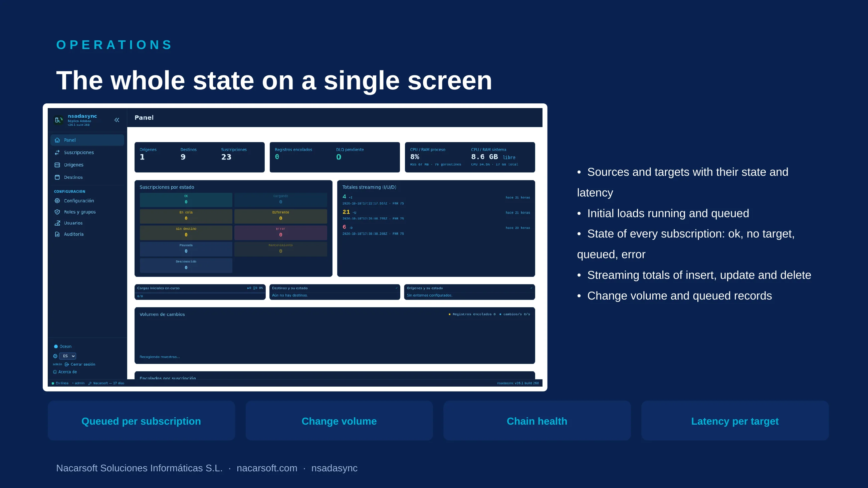Open the Panel menu item label
This screenshot has height=488, width=868.
click(x=70, y=140)
